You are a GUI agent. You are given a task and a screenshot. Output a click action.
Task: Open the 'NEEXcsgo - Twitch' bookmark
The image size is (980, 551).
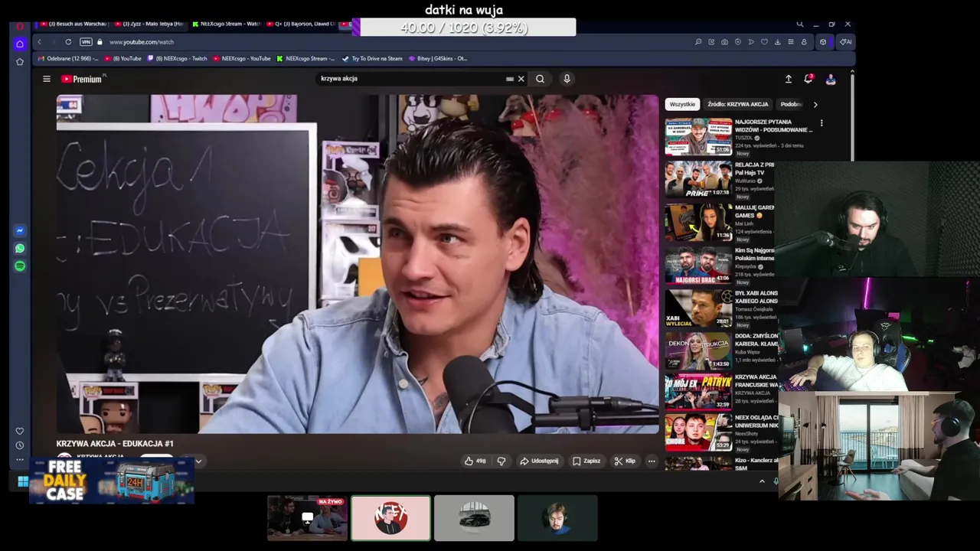point(177,58)
